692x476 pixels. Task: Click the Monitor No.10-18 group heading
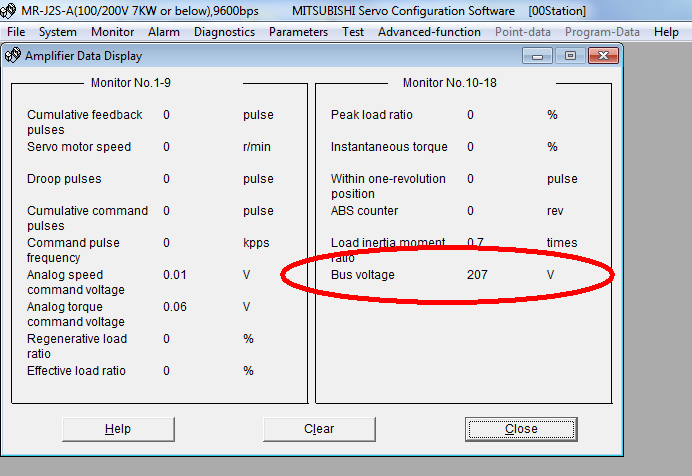pyautogui.click(x=449, y=83)
